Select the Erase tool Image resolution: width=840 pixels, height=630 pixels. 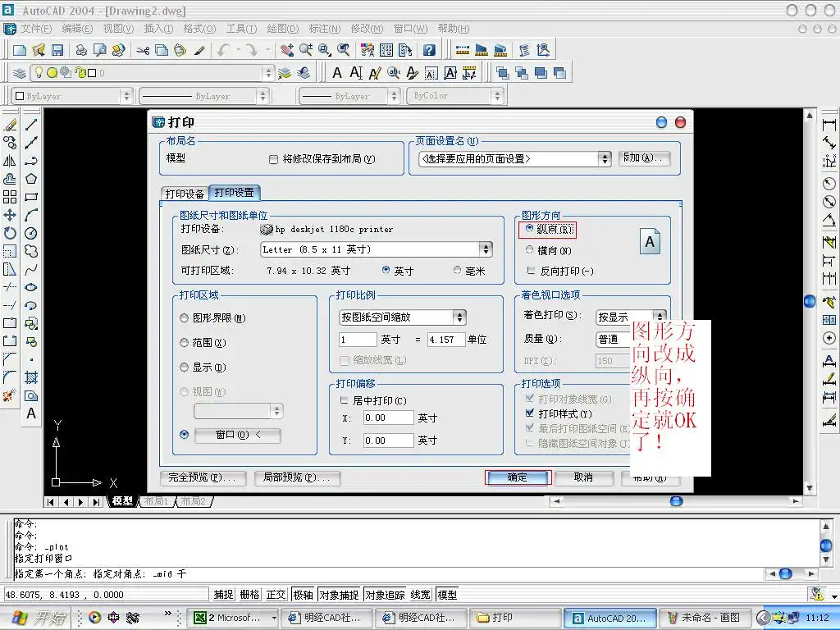(10, 125)
